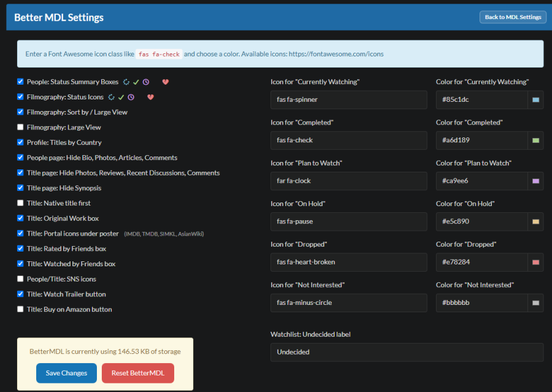Click the checkmark icon next to Filmography Status Icons
The width and height of the screenshot is (552, 392).
coord(121,97)
